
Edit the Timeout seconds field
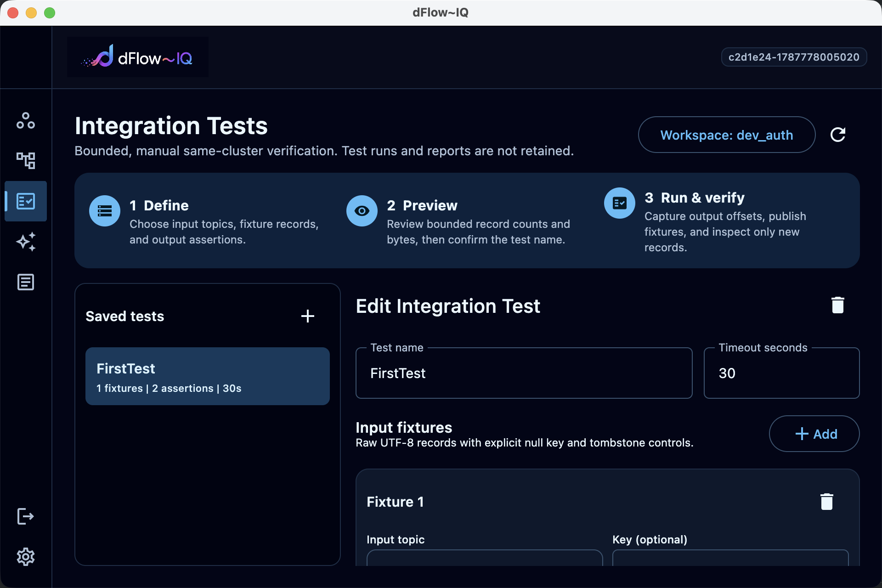coord(782,373)
